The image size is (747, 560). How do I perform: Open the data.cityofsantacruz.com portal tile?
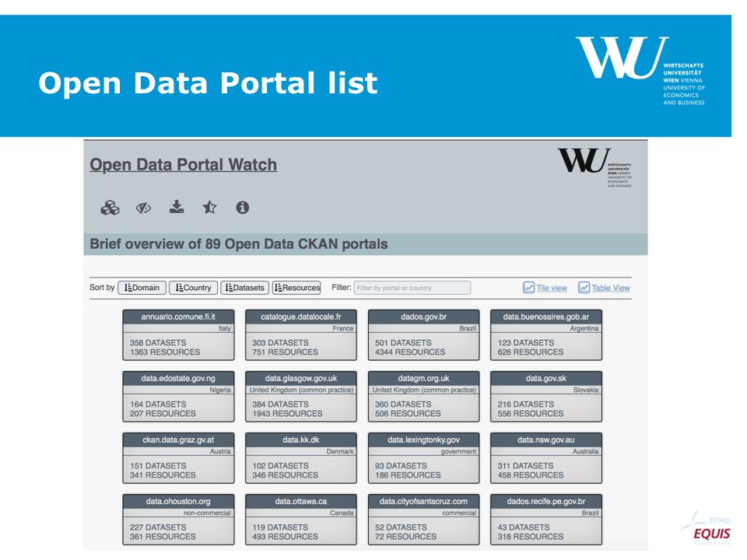(x=423, y=519)
